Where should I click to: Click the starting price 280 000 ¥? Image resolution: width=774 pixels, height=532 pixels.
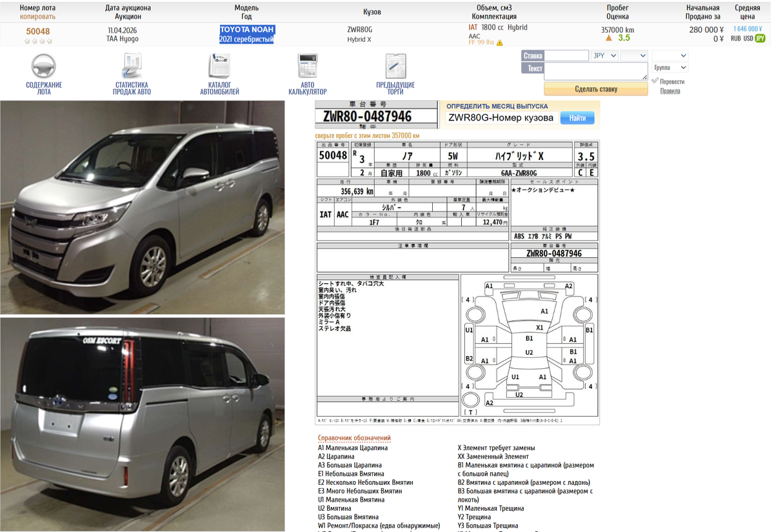706,30
